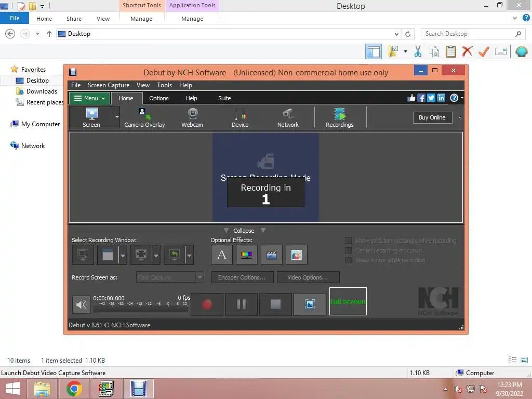Select the Screen recording source
Image resolution: width=532 pixels, height=399 pixels.
coord(91,117)
